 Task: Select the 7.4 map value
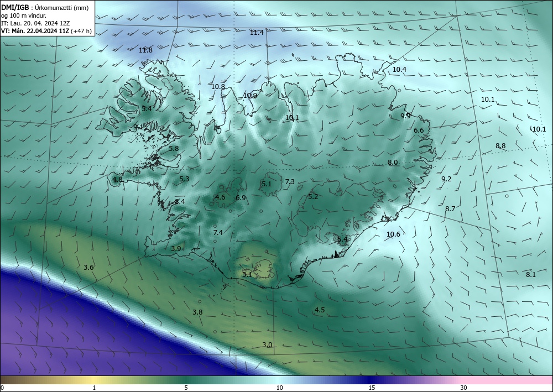point(218,232)
